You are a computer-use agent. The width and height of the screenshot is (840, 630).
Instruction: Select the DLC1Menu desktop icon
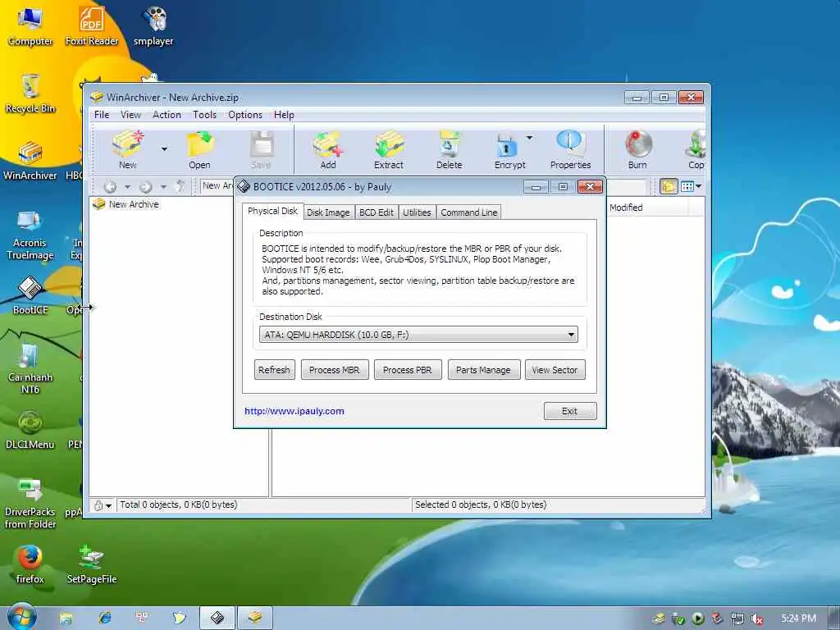coord(30,430)
